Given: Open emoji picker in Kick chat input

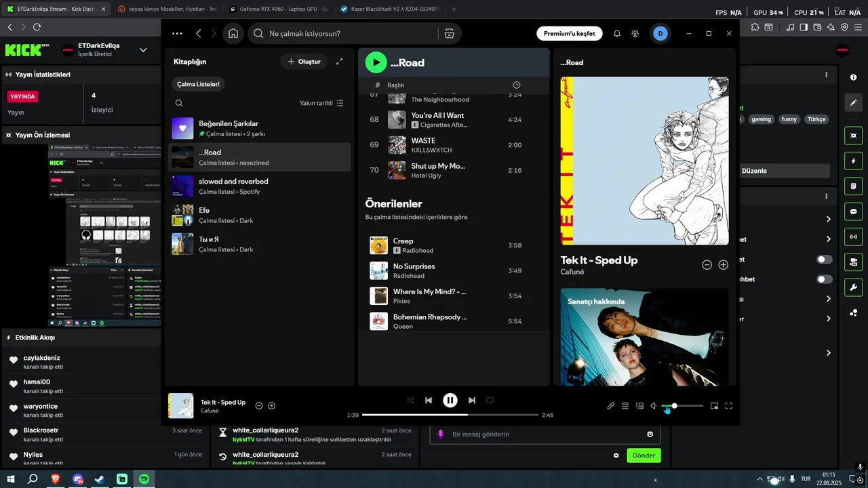Looking at the screenshot, I should click(650, 434).
